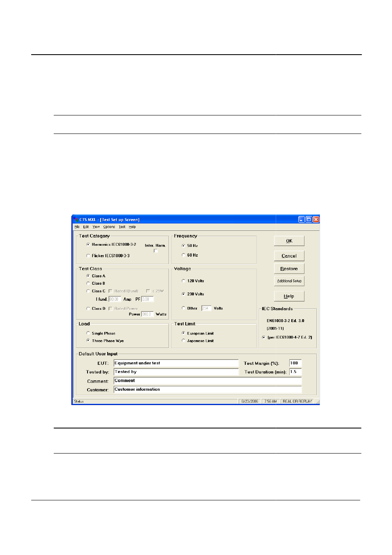This screenshot has height=555, width=392.
Task: Choose Other voltage option
Action: [183, 308]
